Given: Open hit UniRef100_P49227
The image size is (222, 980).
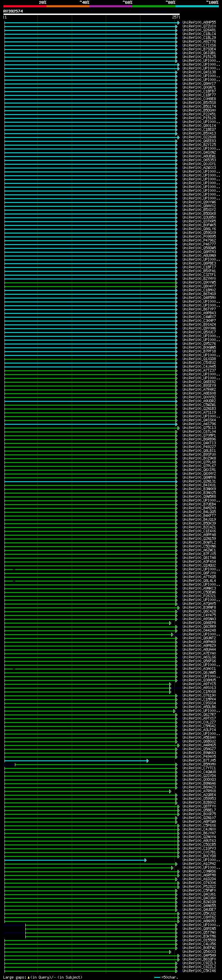Looking at the screenshot, I should 199,447.
